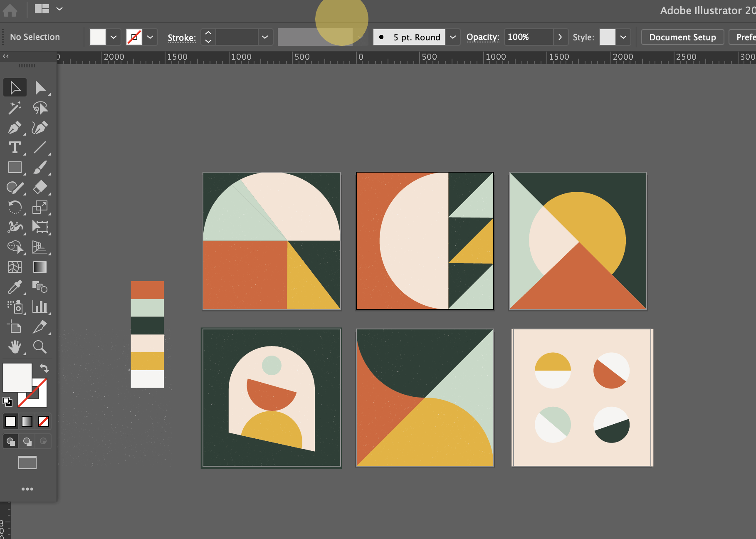Image resolution: width=756 pixels, height=539 pixels.
Task: Open the 5 pt. Round brush dropdown
Action: pyautogui.click(x=453, y=37)
